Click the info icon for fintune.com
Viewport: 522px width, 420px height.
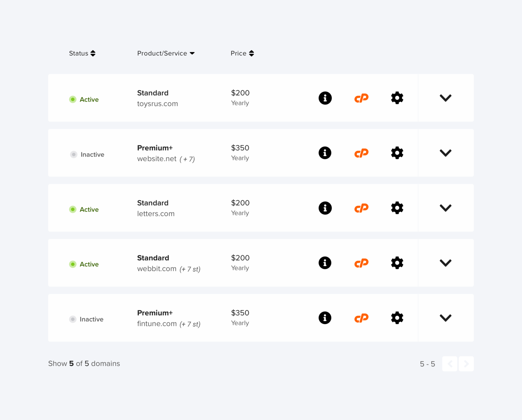pyautogui.click(x=325, y=318)
